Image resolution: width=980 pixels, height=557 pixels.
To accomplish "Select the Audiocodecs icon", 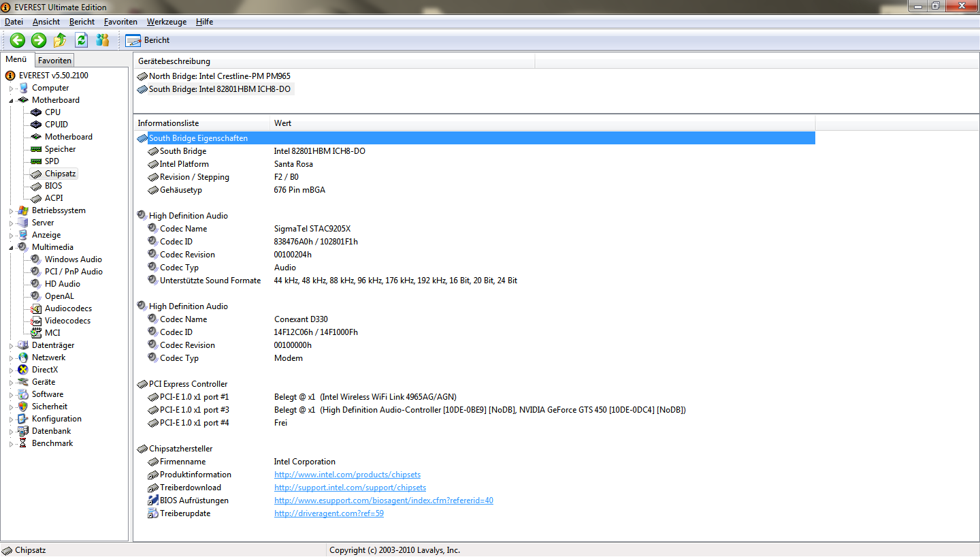I will tap(36, 308).
